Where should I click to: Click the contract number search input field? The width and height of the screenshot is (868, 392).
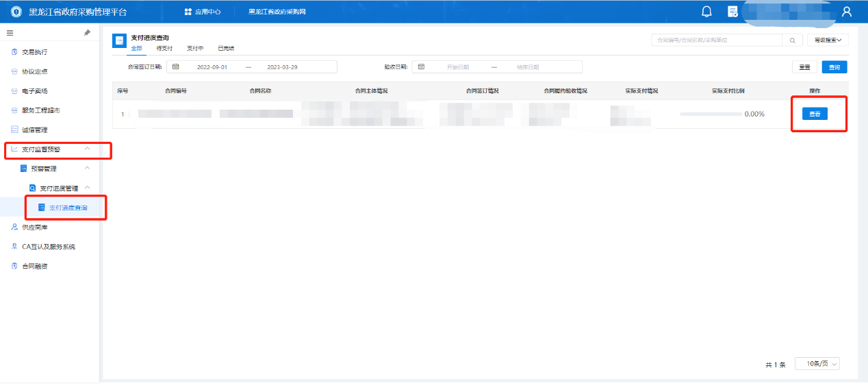[x=715, y=40]
